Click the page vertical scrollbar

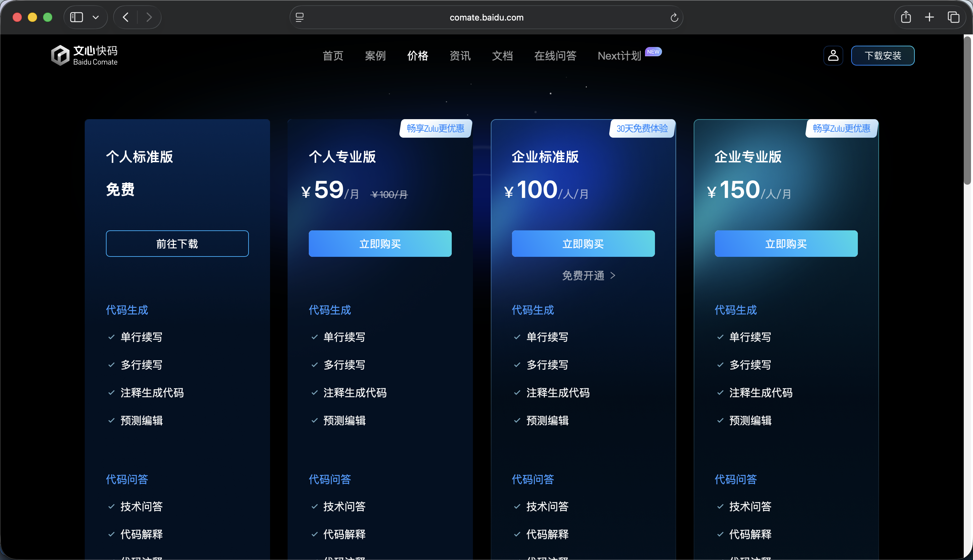point(967,112)
